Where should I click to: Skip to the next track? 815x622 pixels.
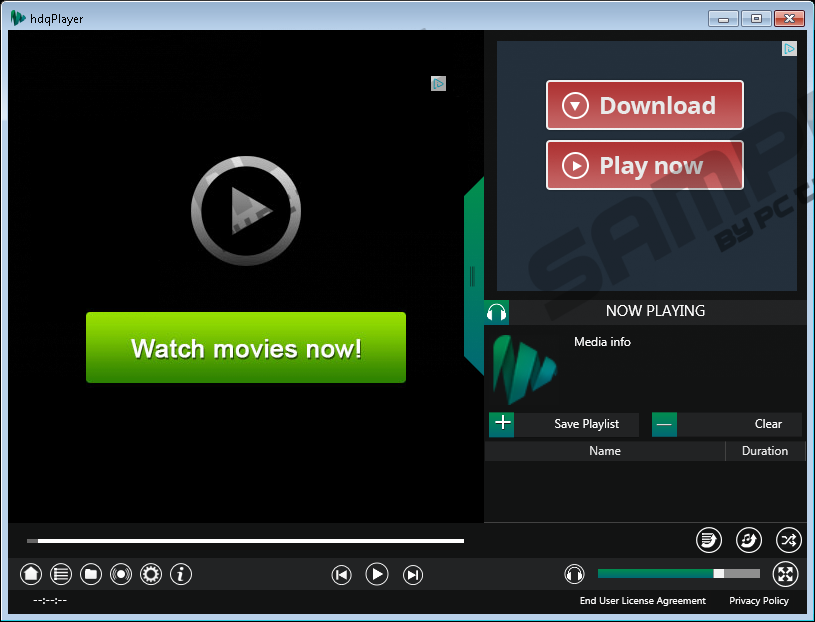412,574
